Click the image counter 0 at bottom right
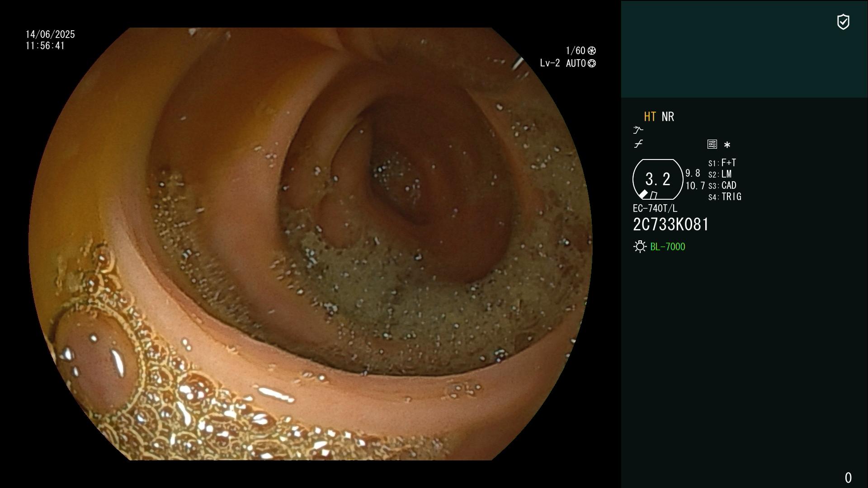 848,478
